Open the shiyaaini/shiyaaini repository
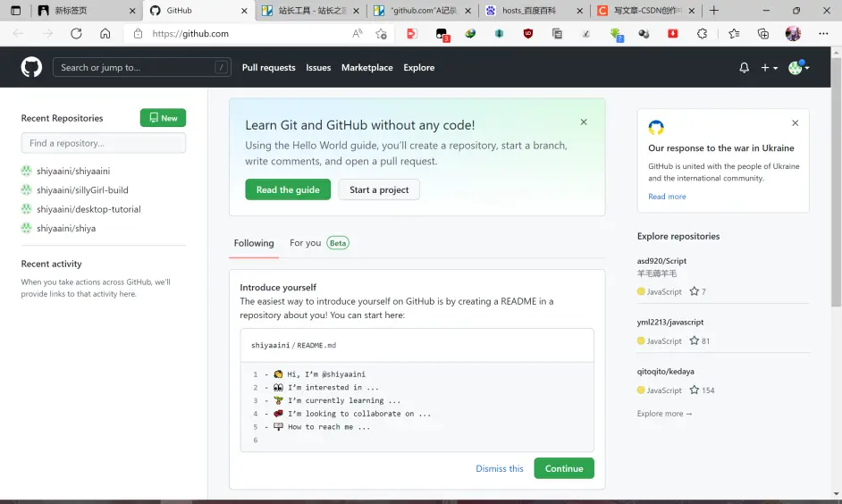 coord(73,172)
